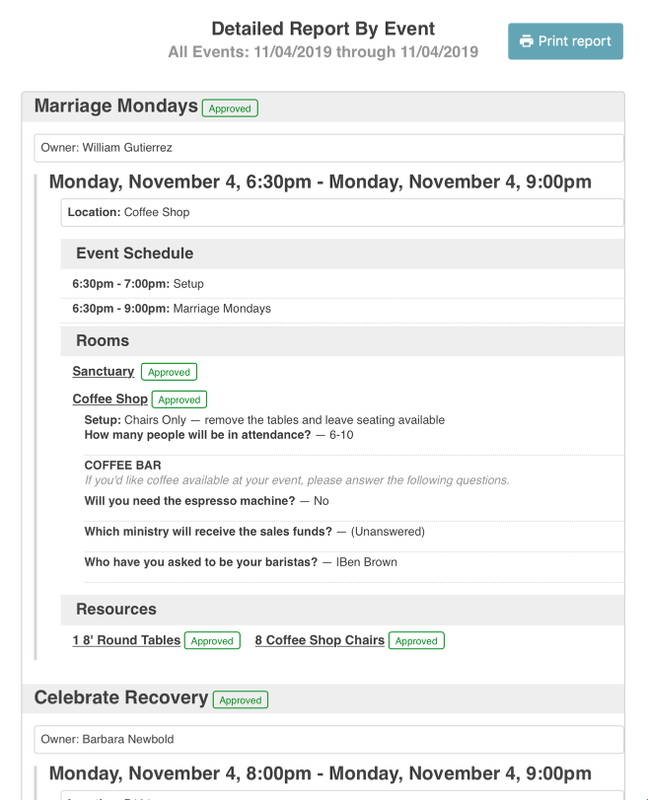This screenshot has width=648, height=800.
Task: Click the Location: Coffee Shop box
Action: point(342,212)
